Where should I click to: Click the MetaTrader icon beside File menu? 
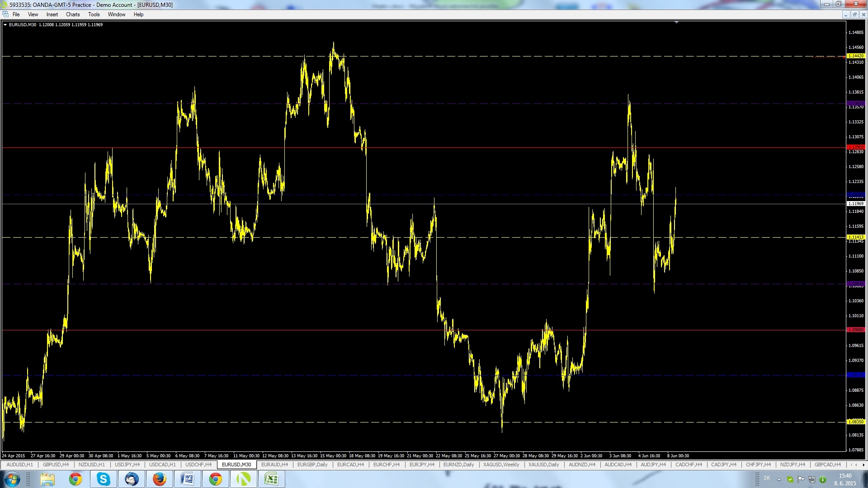coord(5,14)
